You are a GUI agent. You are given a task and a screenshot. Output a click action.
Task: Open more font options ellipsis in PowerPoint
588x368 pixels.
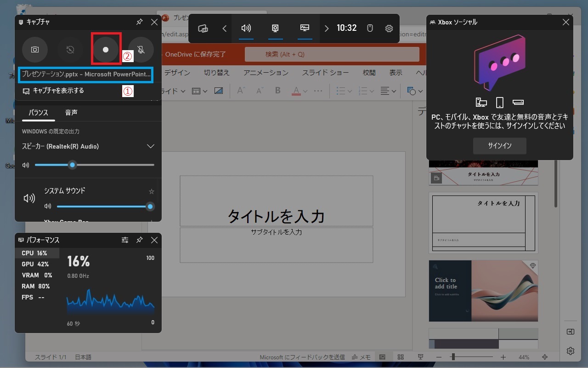pyautogui.click(x=318, y=91)
